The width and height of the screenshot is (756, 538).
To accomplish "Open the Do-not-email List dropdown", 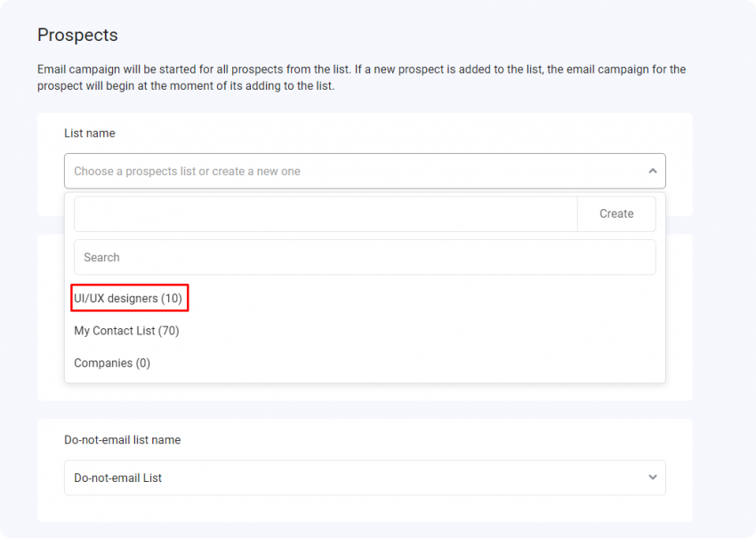I will click(365, 478).
